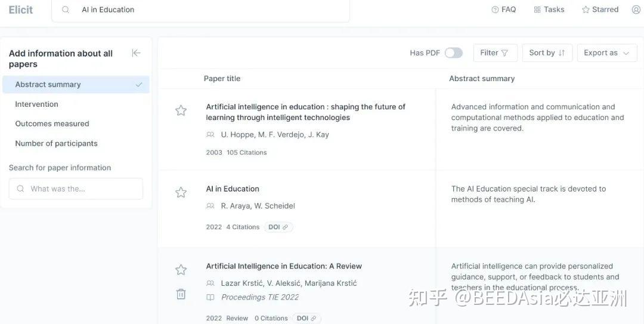Star the 'AI in Education' paper by Araya
This screenshot has width=644, height=324.
(x=181, y=192)
